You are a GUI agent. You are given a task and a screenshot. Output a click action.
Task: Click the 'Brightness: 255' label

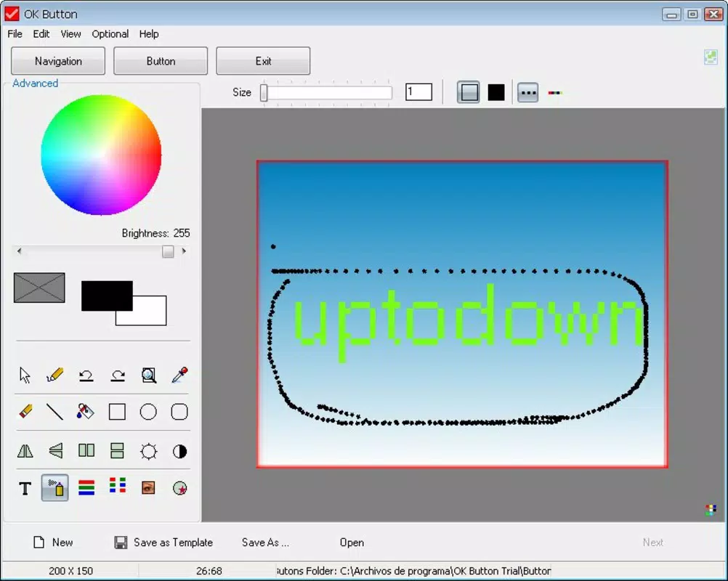click(155, 233)
